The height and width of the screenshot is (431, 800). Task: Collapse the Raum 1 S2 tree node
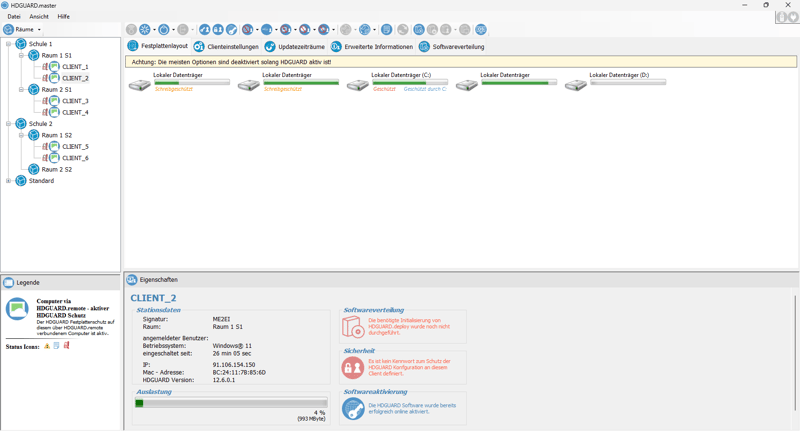[21, 135]
